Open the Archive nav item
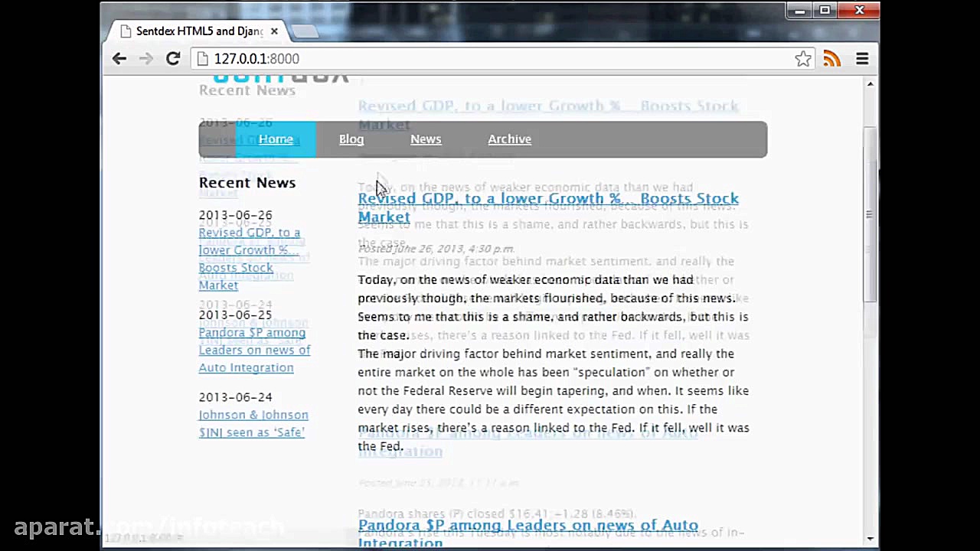980x551 pixels. (x=509, y=139)
